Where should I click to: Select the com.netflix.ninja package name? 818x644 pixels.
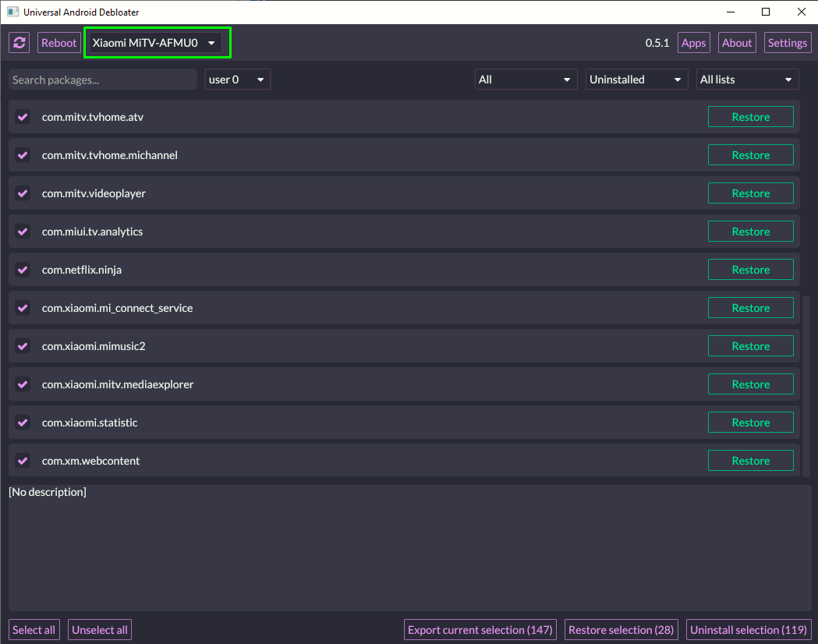[82, 270]
